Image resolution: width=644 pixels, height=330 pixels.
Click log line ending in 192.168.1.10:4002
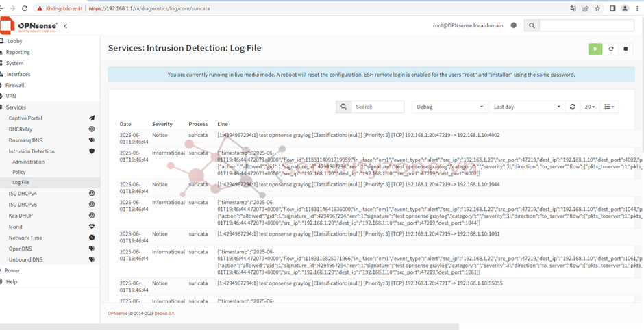(x=358, y=135)
